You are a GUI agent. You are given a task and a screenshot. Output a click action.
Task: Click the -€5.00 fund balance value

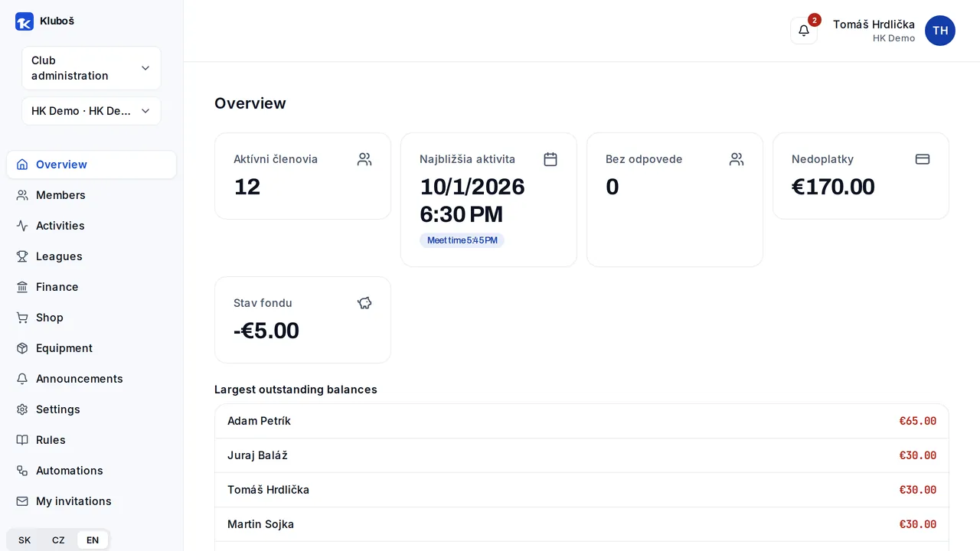pos(266,331)
